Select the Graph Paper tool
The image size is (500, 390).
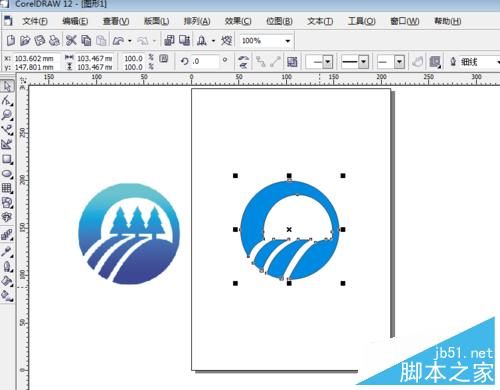7,188
